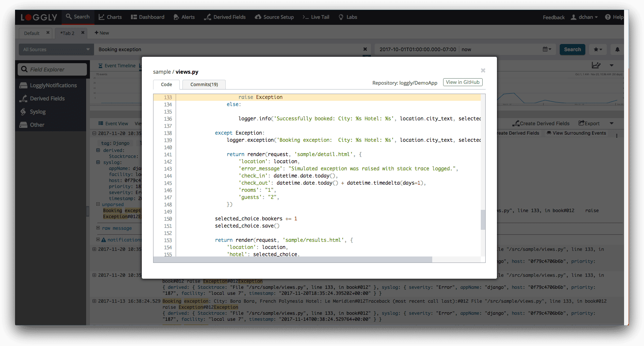Open Derived Fields in the sidebar

pyautogui.click(x=47, y=99)
